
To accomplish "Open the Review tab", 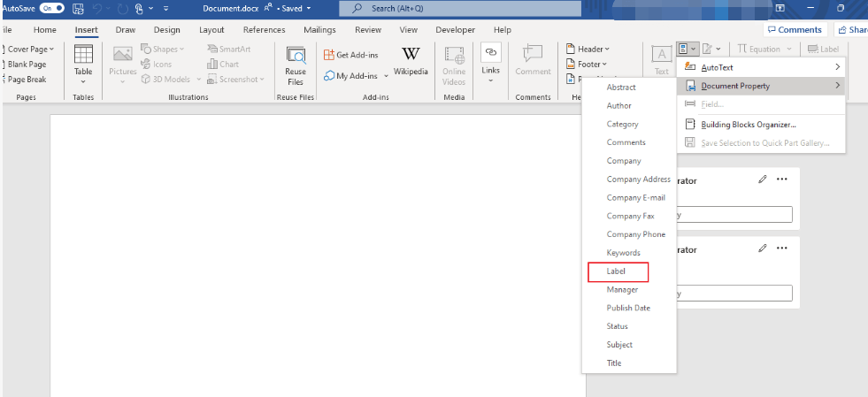I will [368, 30].
